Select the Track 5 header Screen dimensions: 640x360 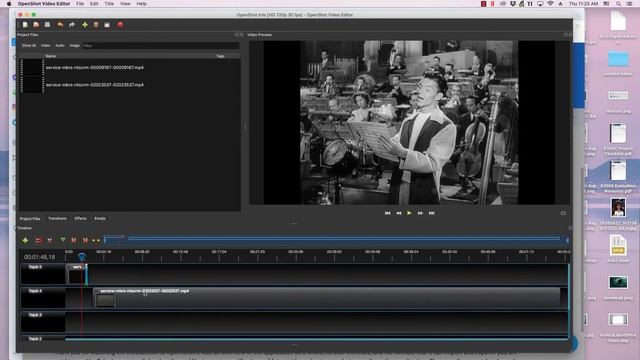click(x=43, y=273)
